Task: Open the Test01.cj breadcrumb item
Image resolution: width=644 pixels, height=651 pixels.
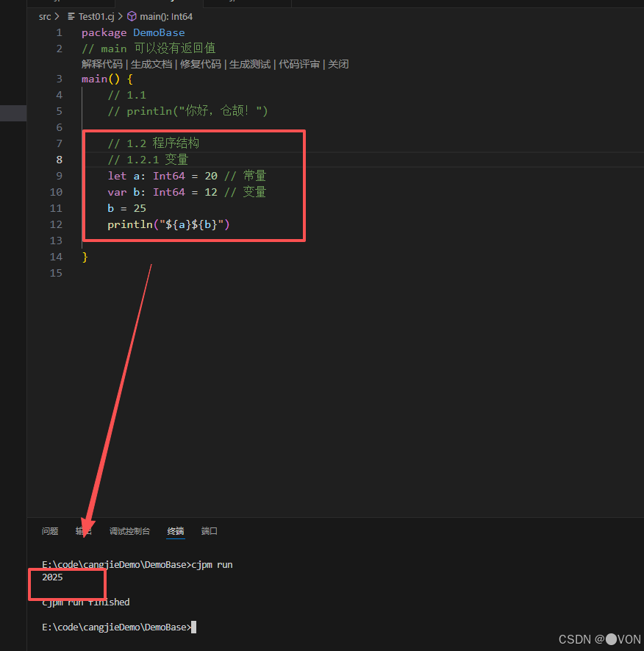Action: coord(96,17)
